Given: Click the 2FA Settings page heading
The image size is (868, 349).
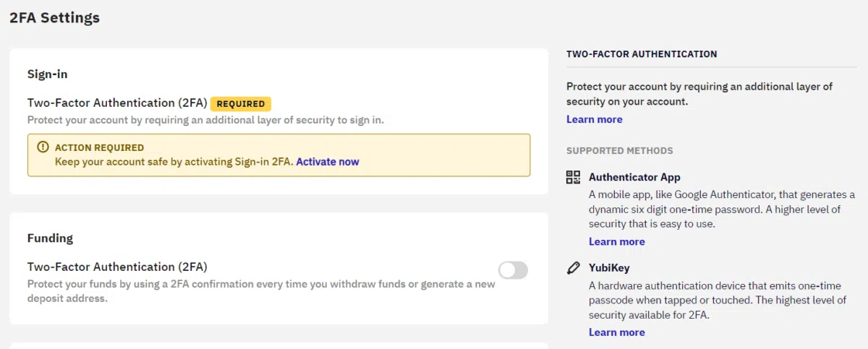Looking at the screenshot, I should point(54,18).
